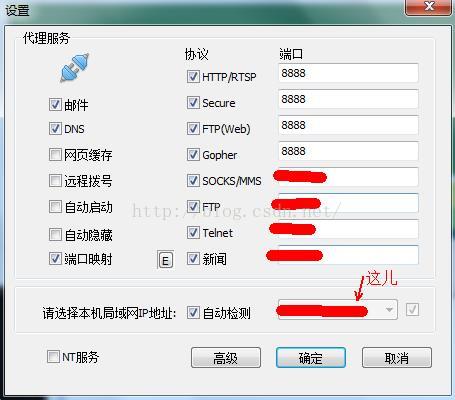Click the Gopher port input field
The width and height of the screenshot is (455, 400).
click(348, 151)
